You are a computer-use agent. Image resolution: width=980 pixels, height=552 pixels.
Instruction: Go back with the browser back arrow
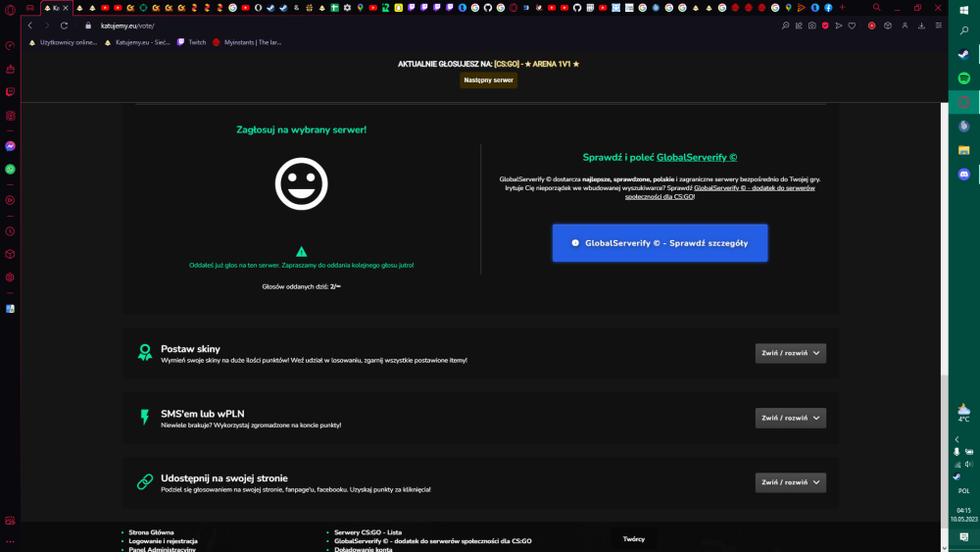tap(30, 25)
